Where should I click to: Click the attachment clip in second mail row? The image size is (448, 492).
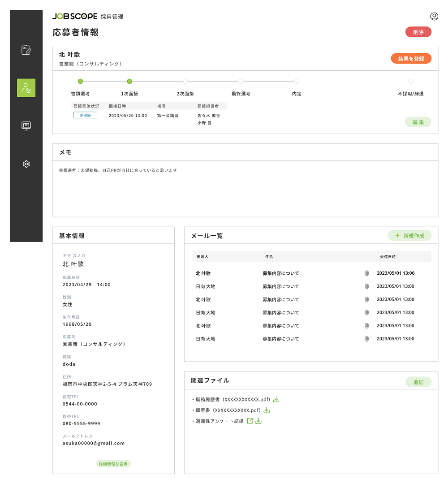point(367,286)
